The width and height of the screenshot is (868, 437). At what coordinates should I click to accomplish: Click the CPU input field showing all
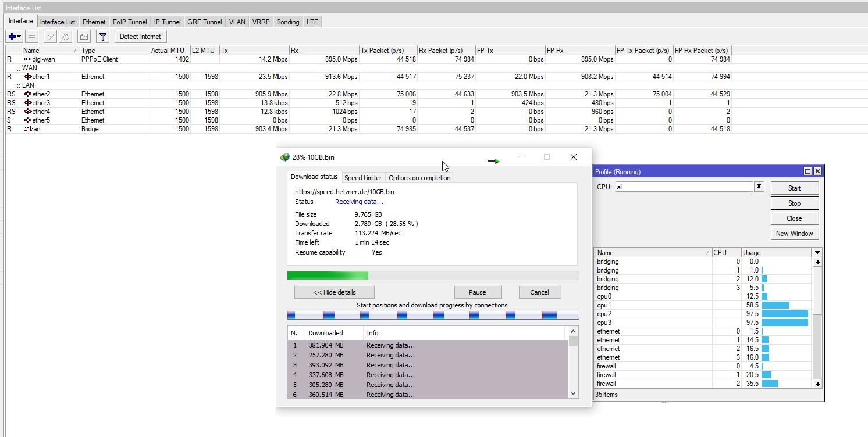(x=684, y=187)
